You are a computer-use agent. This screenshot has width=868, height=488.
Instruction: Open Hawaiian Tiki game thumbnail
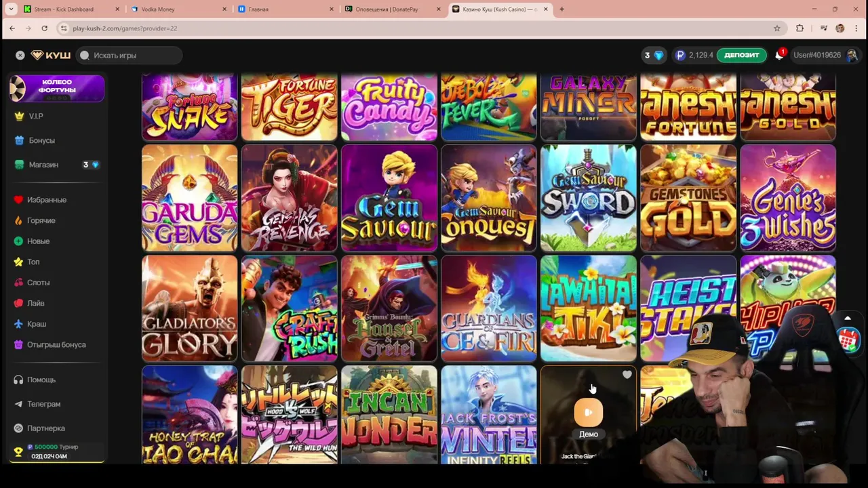tap(589, 308)
